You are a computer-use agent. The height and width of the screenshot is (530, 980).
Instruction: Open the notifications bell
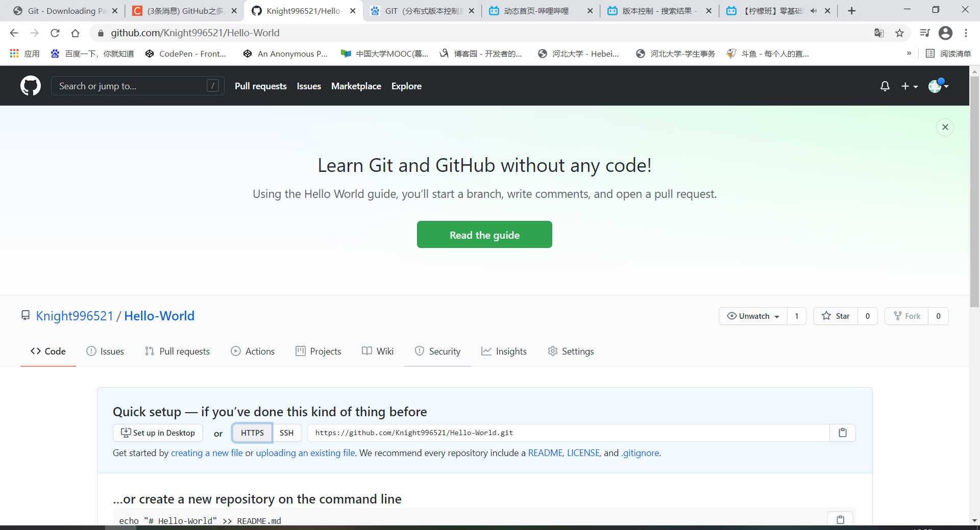(885, 86)
